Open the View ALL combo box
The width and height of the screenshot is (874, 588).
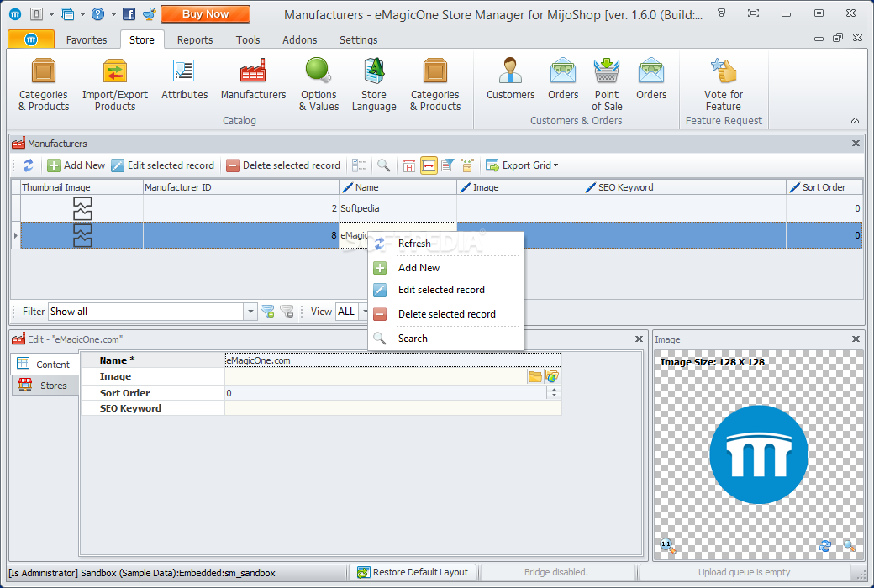[352, 312]
